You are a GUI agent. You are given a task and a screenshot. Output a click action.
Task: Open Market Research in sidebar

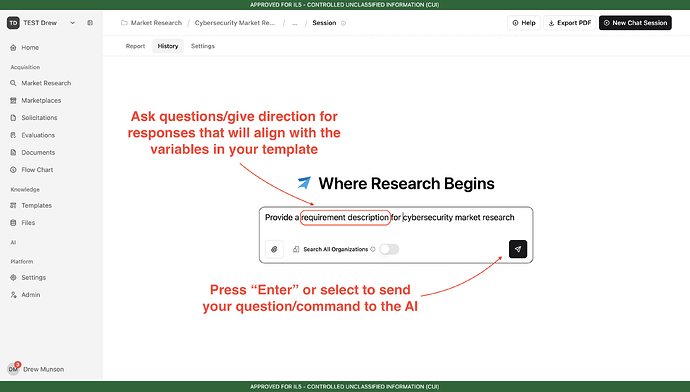click(x=46, y=83)
